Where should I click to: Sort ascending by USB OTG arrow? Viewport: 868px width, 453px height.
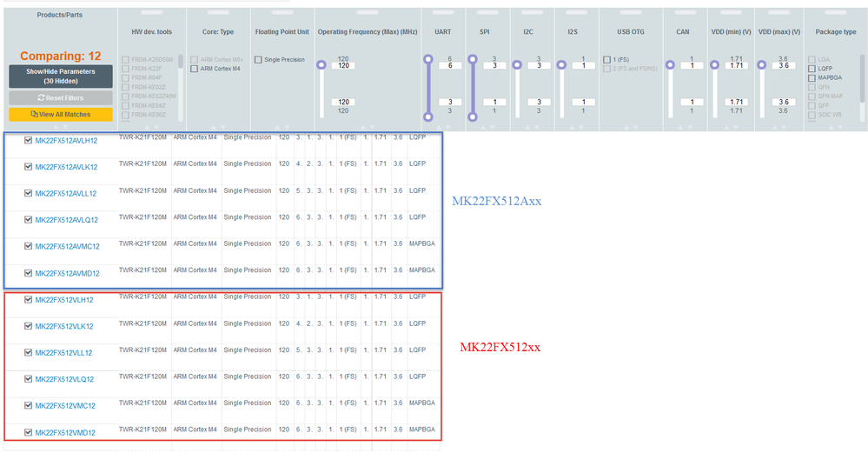coord(626,127)
